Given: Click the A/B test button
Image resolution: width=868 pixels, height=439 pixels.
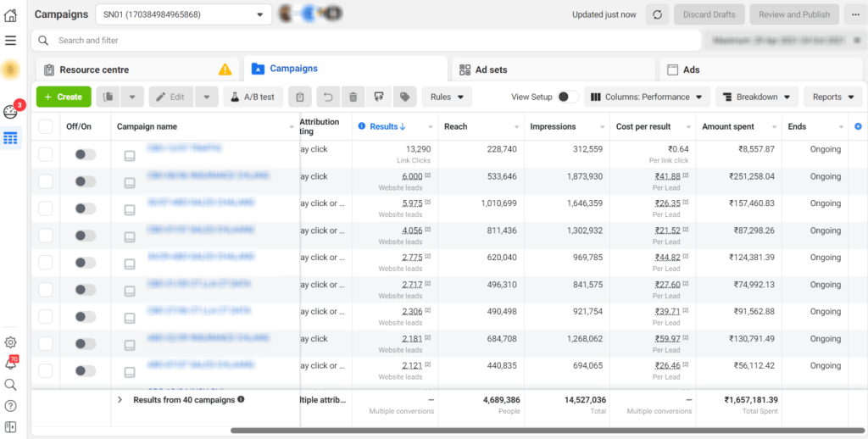Looking at the screenshot, I should (x=253, y=97).
